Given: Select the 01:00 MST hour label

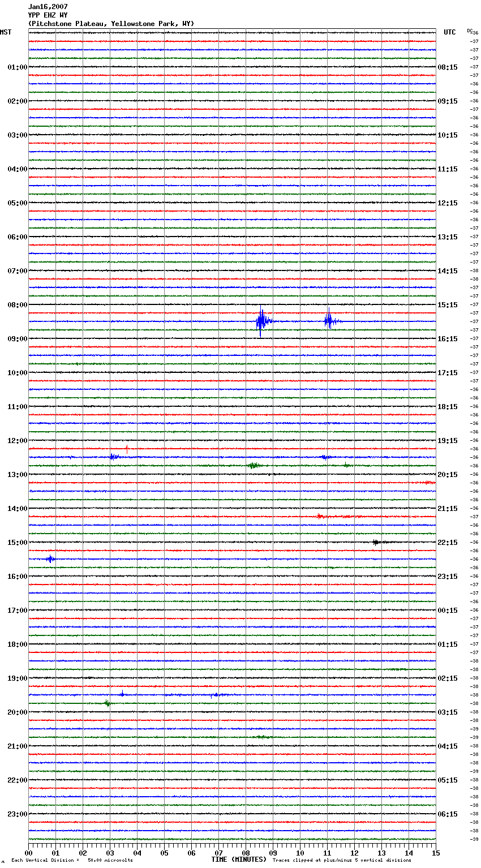Looking at the screenshot, I should (18, 67).
